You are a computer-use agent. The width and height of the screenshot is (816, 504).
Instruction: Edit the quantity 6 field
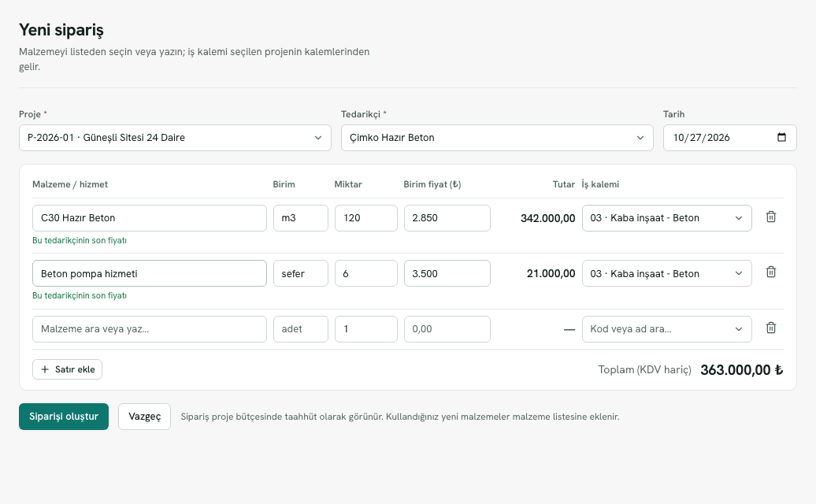(365, 273)
